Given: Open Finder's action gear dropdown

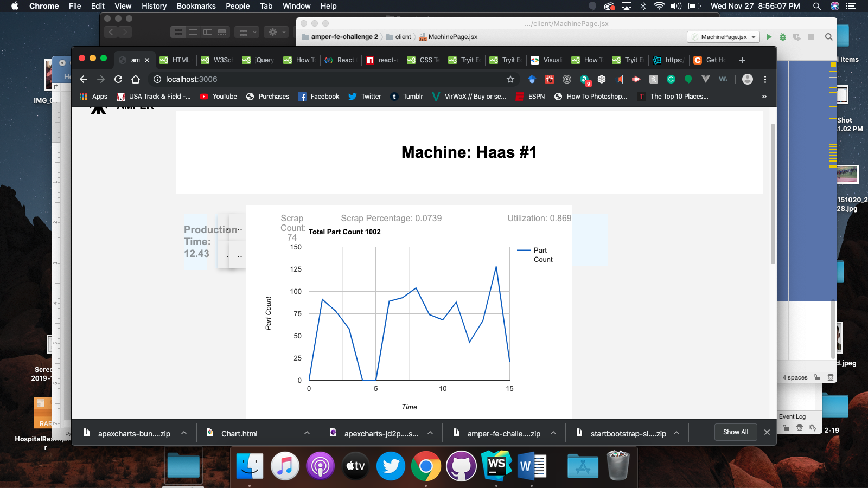Looking at the screenshot, I should [x=277, y=32].
